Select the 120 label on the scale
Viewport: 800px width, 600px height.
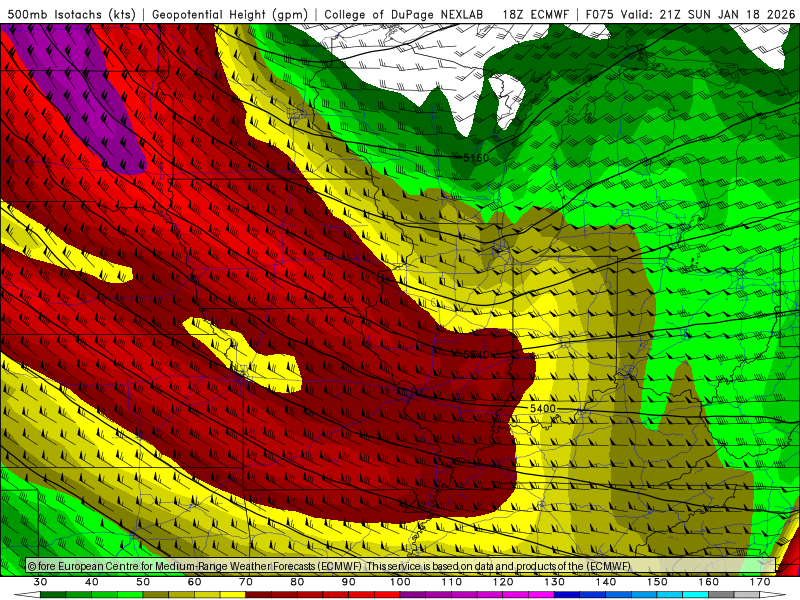pos(503,582)
